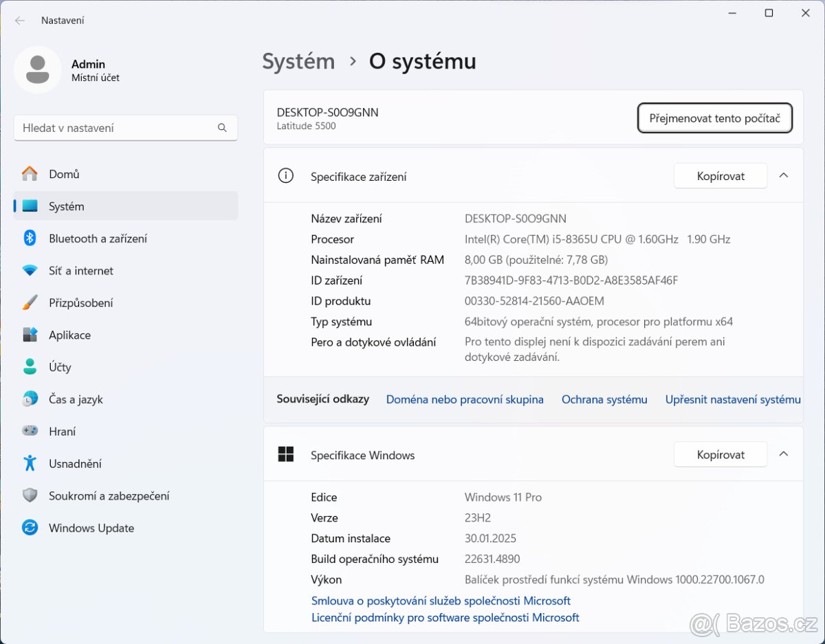Click the info icon beside Specifikace zařízení
The image size is (825, 644).
285,176
